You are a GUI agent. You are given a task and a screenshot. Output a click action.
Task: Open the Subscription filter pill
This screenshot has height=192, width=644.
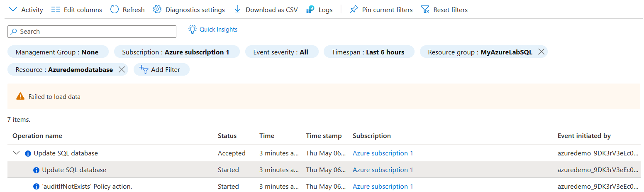pyautogui.click(x=177, y=52)
